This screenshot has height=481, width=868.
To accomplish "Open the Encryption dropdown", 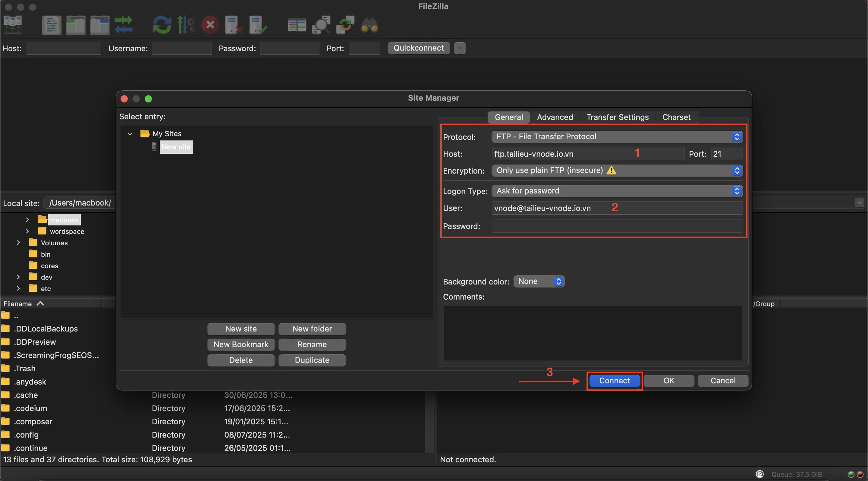I will [617, 171].
